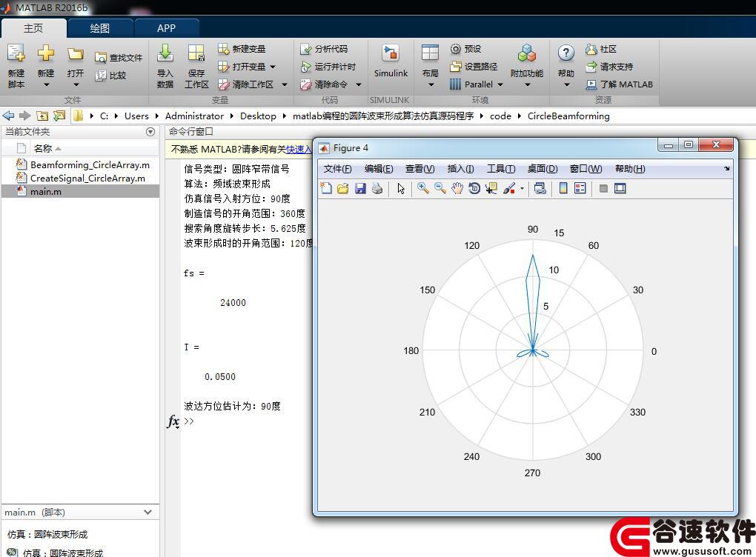Expand Open Variable (打开变量) dropdown
Viewport: 756px width, 557px height.
273,67
